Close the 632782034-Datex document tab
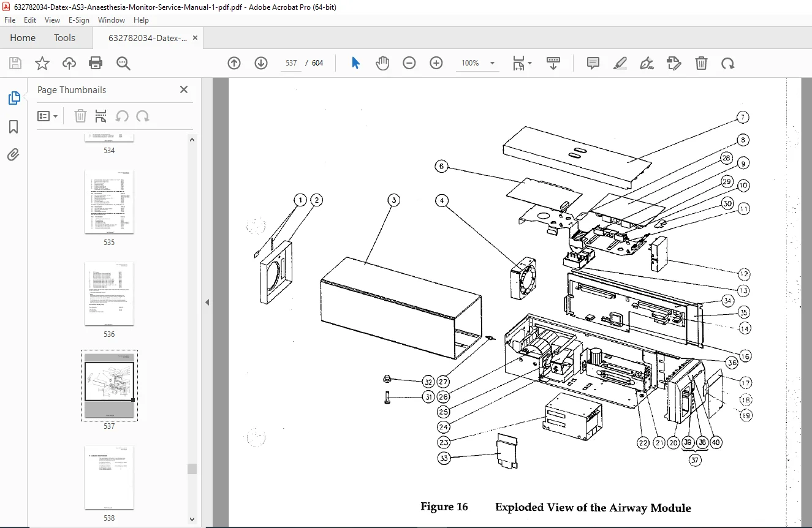 195,38
